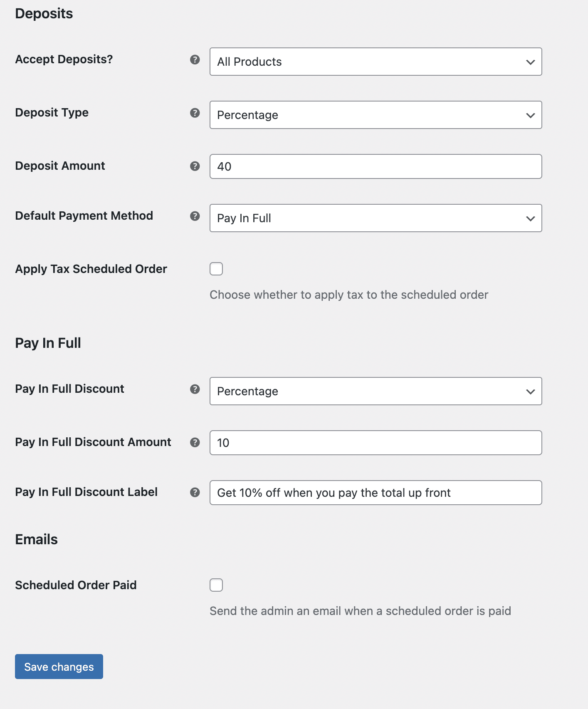
Task: Click the Deposits section heading
Action: coord(44,13)
